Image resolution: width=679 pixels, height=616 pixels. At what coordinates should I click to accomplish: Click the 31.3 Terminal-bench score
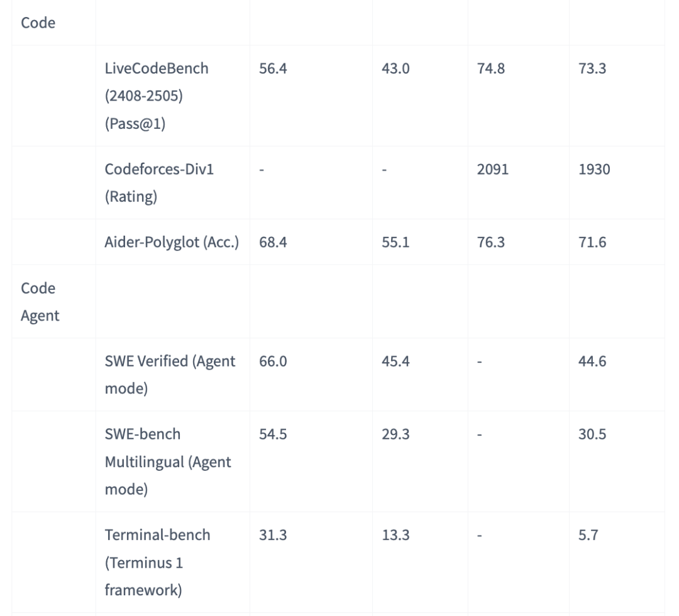(x=273, y=535)
